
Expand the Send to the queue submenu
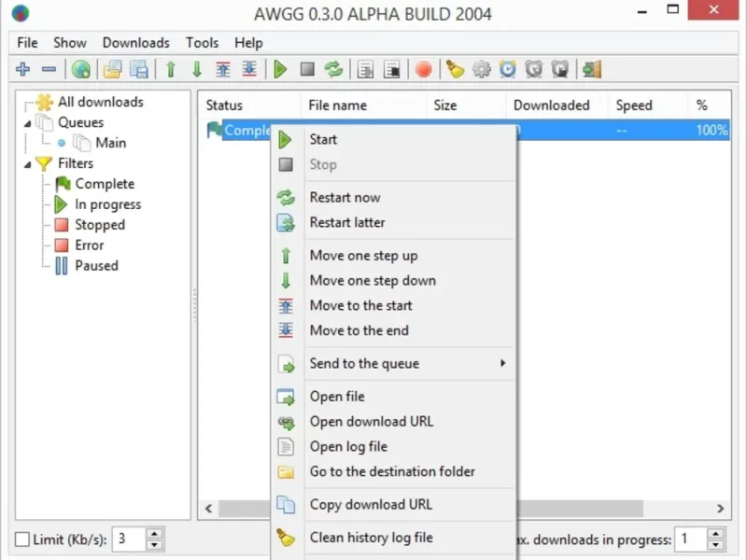(393, 364)
